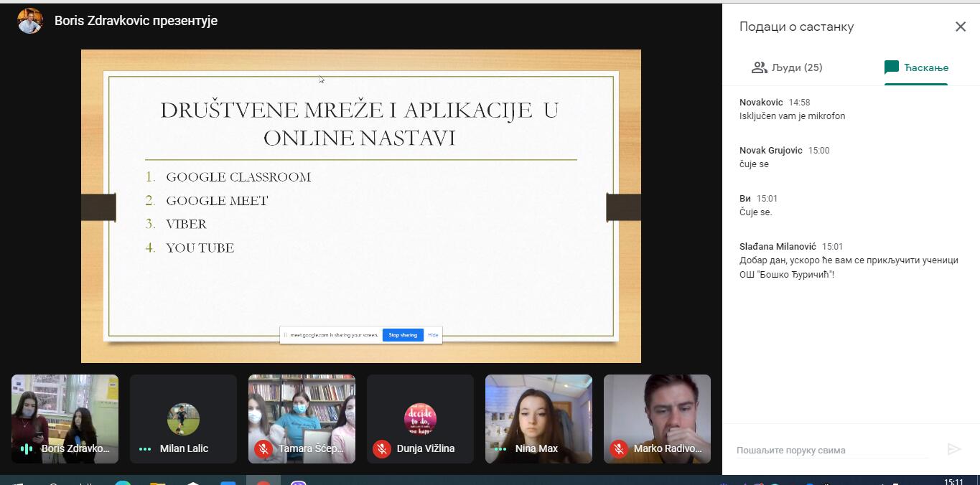Click Dunja Vižlina's muted microphone icon
The height and width of the screenshot is (485, 980).
382,448
